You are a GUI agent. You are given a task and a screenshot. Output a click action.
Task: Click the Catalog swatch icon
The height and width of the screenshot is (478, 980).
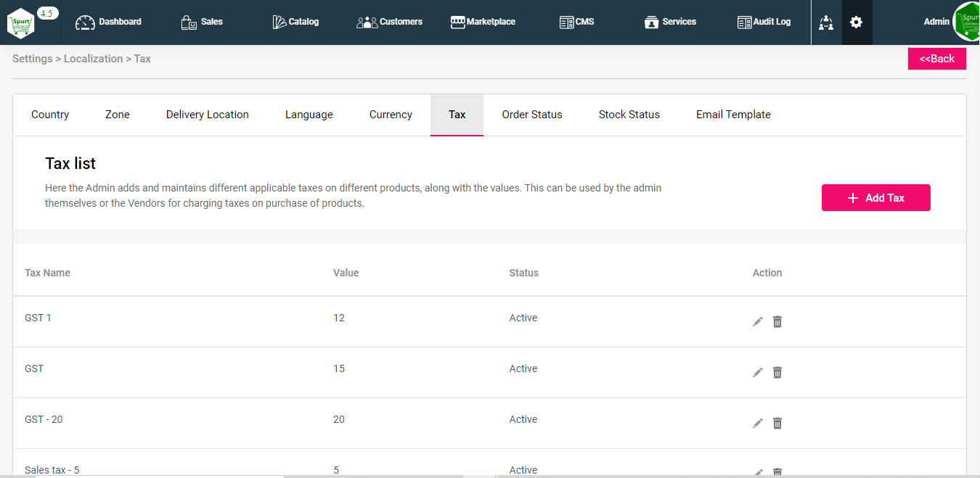click(x=279, y=22)
